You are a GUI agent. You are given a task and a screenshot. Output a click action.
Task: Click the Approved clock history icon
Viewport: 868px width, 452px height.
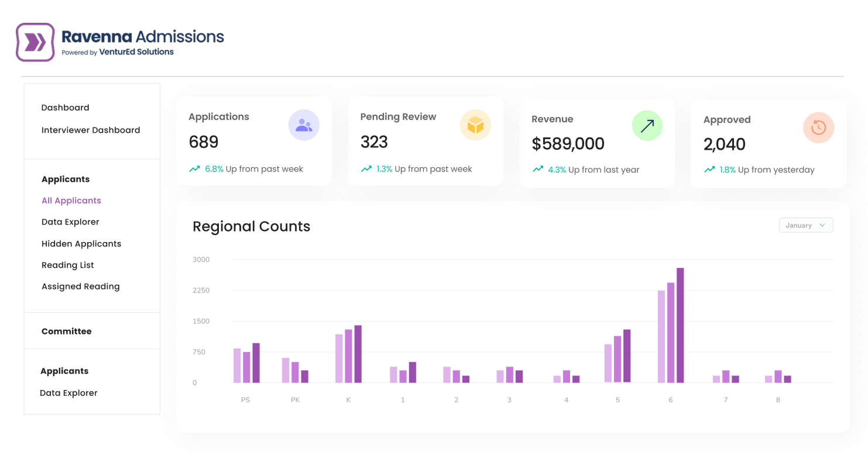point(818,127)
